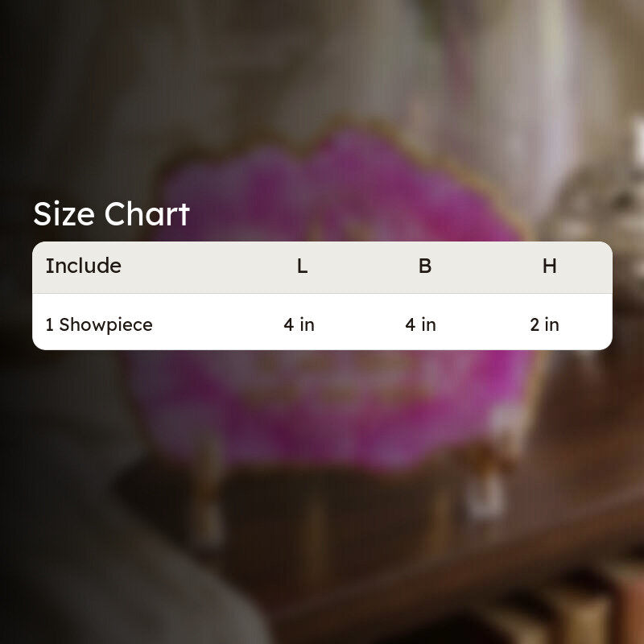The height and width of the screenshot is (644, 644).
Task: Click the blurred curtain in the background
Action: coord(514,82)
